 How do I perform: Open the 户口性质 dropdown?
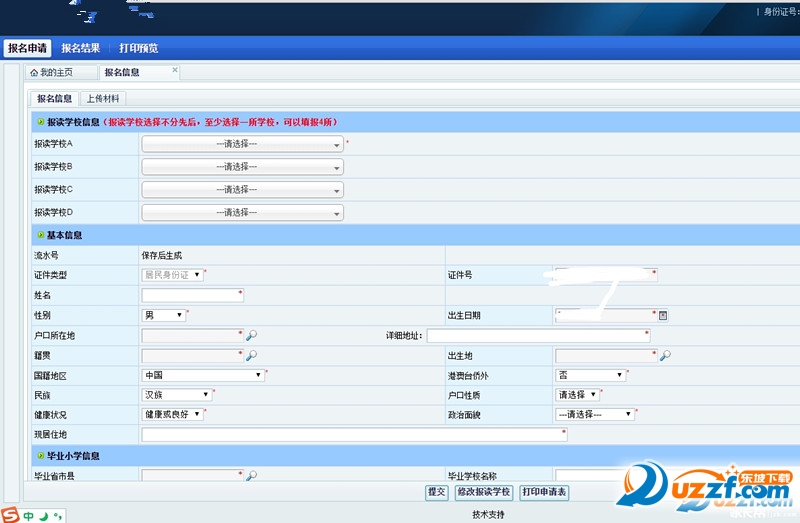(578, 395)
